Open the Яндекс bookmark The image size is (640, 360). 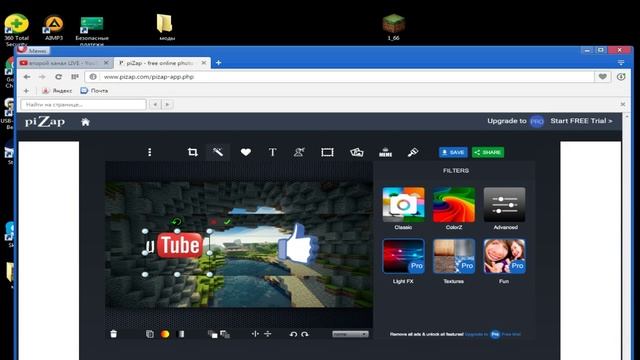[57, 91]
